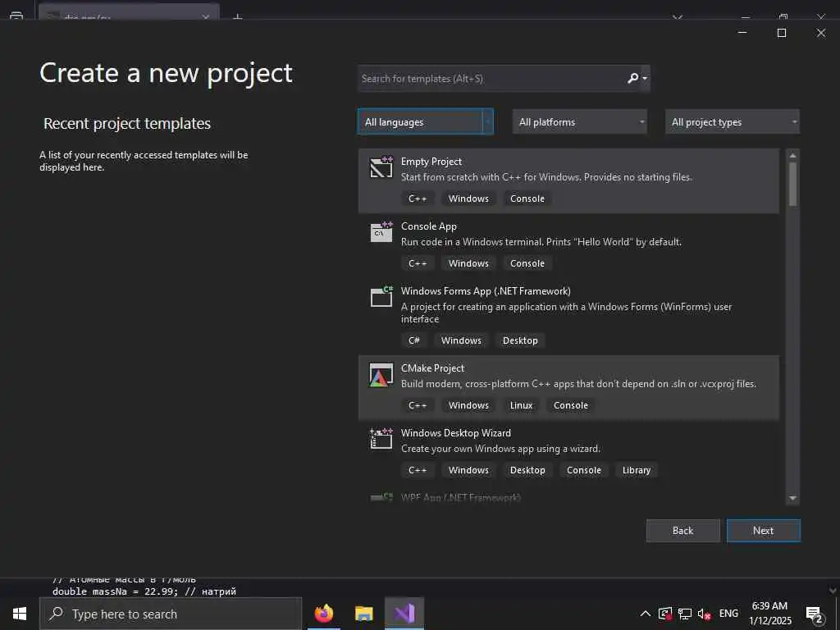Viewport: 840px width, 630px height.
Task: Click the Back button
Action: tap(683, 531)
